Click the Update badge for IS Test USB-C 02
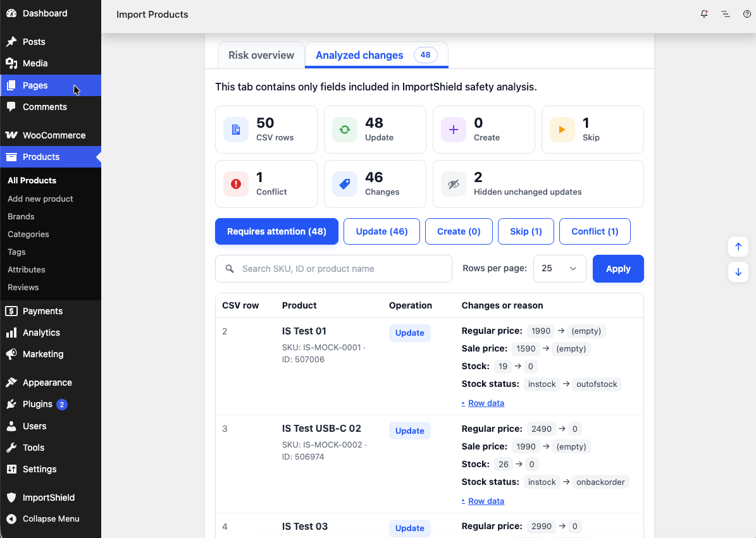 point(410,431)
